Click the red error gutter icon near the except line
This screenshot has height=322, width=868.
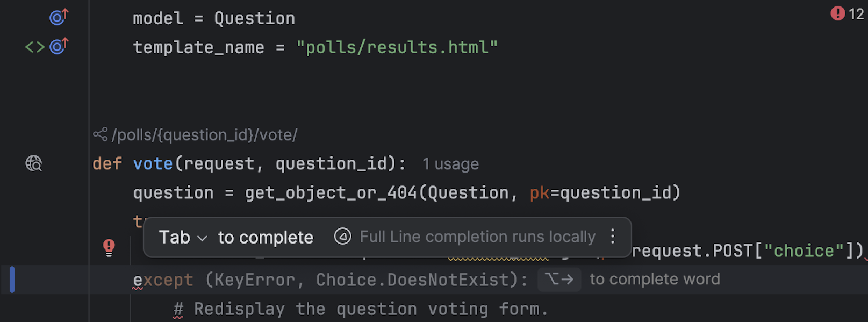tap(109, 247)
